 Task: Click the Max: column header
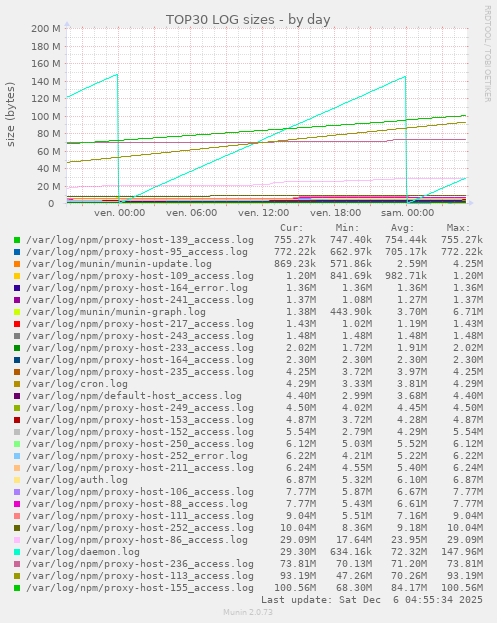pos(458,228)
